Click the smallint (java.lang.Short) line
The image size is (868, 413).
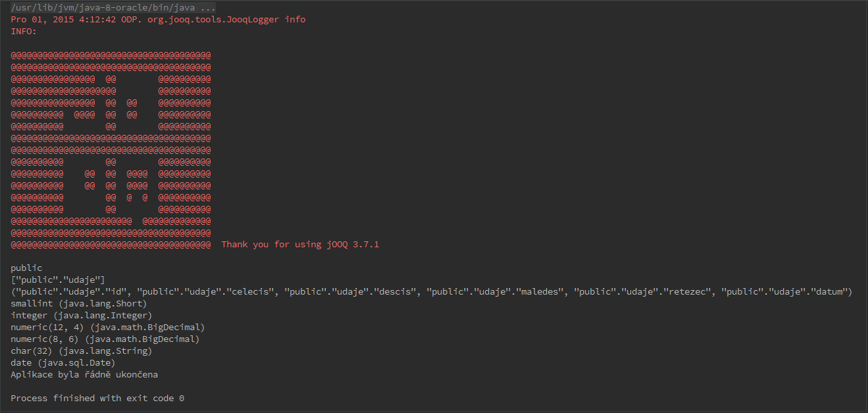click(79, 304)
